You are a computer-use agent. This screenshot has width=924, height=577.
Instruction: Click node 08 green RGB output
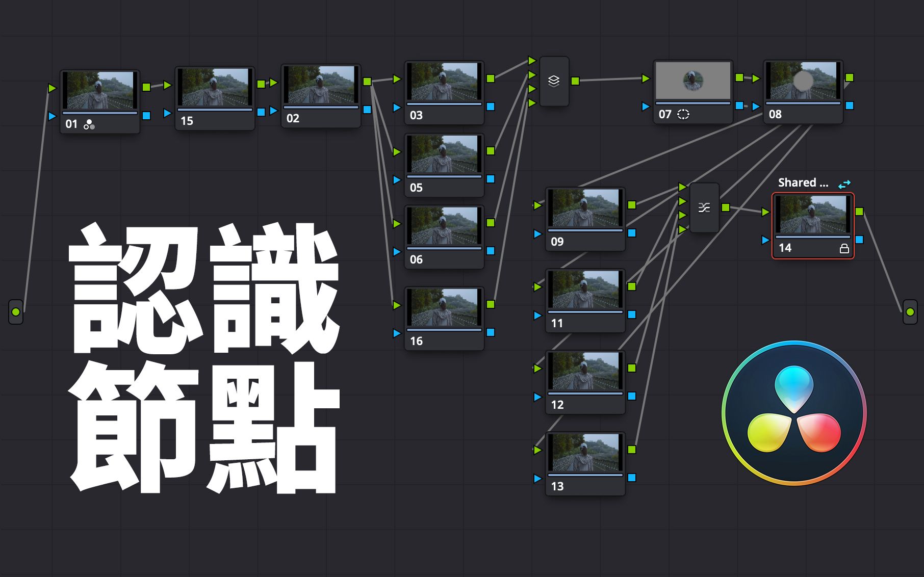click(x=850, y=77)
